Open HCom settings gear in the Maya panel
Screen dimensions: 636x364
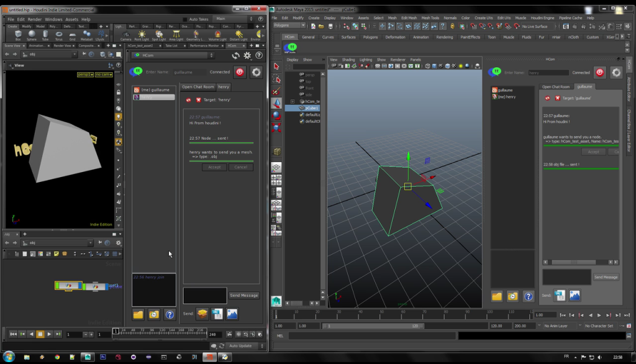(x=616, y=73)
